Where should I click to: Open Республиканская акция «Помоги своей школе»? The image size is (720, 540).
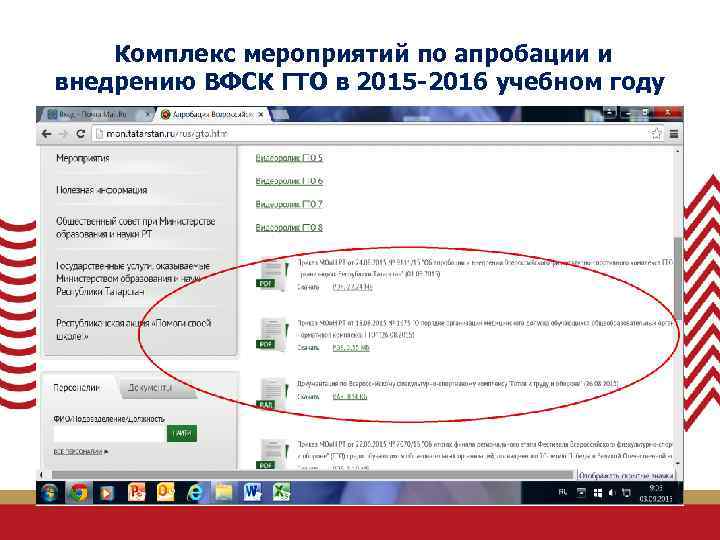click(x=134, y=329)
